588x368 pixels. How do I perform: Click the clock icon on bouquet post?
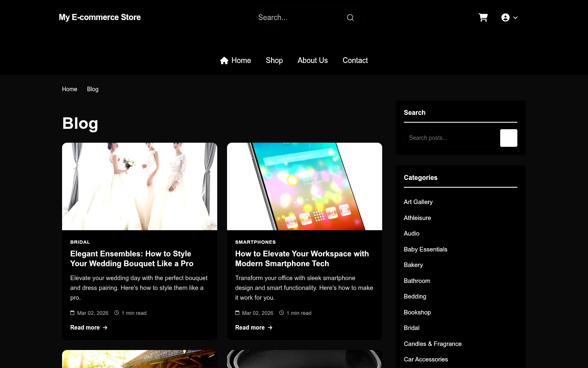tap(116, 313)
